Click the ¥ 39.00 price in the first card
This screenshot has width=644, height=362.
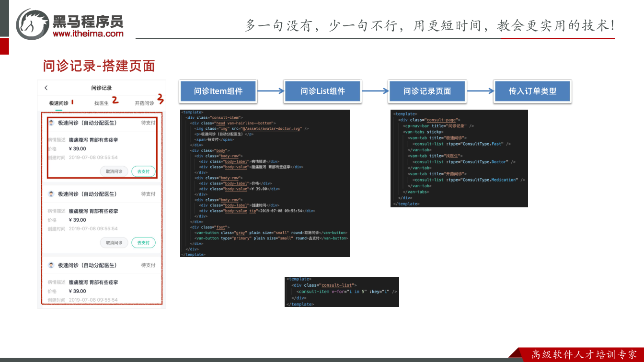tap(78, 149)
